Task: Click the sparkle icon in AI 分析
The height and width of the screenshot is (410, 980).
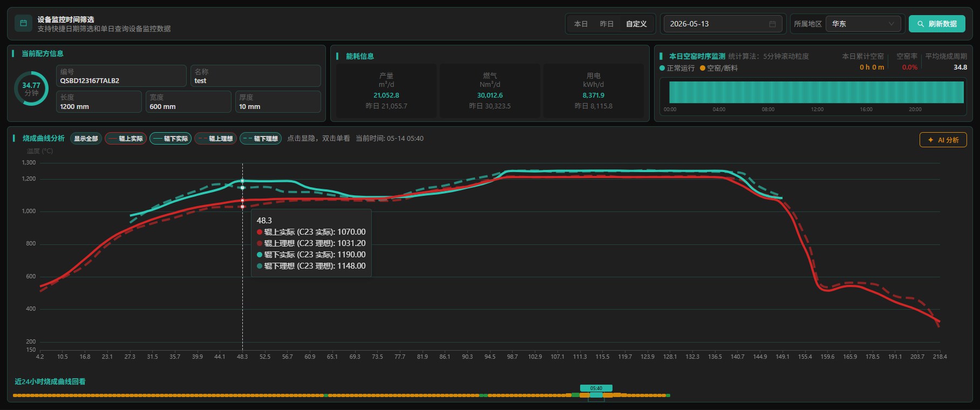Action: point(930,140)
